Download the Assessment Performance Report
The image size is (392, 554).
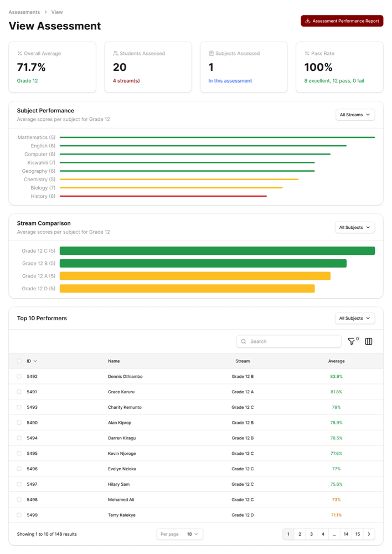coord(342,21)
